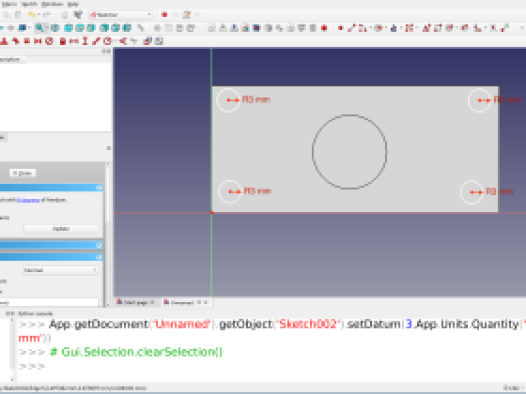Select the vertical distance constraint icon
Image resolution: width=526 pixels, height=394 pixels.
pos(85,41)
